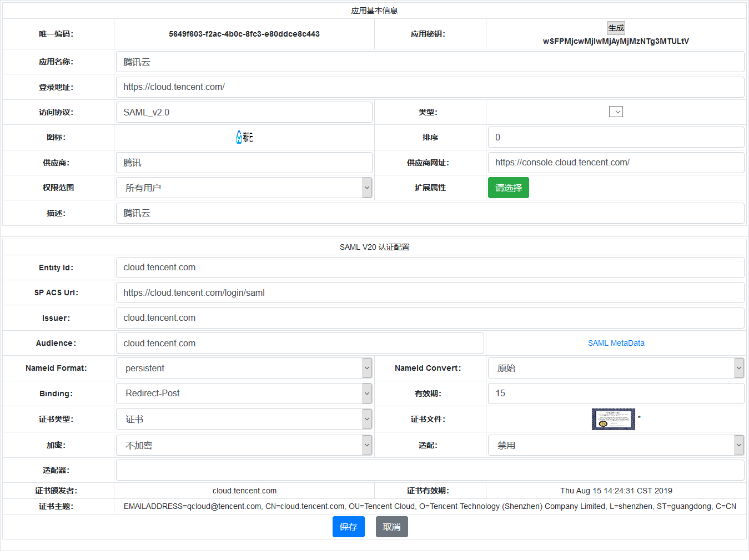
Task: Click the blue 保存 button
Action: [348, 527]
